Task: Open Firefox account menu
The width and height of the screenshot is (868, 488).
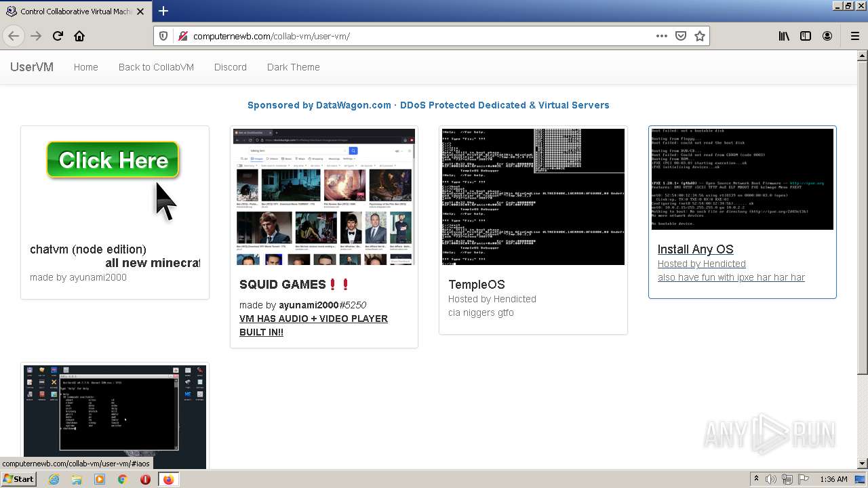Action: tap(827, 36)
